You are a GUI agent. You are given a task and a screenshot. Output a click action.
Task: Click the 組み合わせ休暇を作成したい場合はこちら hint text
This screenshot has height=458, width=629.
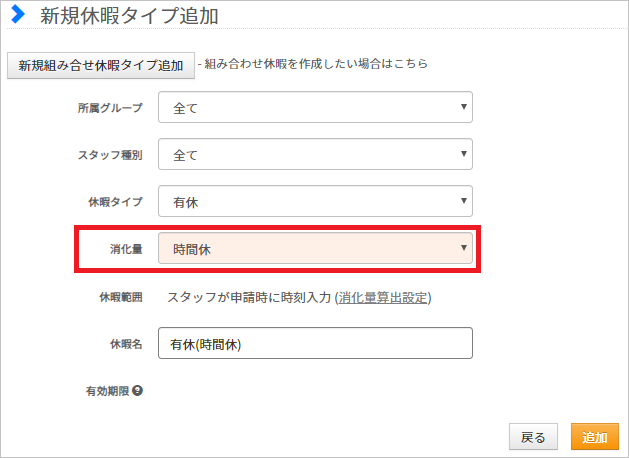[x=316, y=64]
